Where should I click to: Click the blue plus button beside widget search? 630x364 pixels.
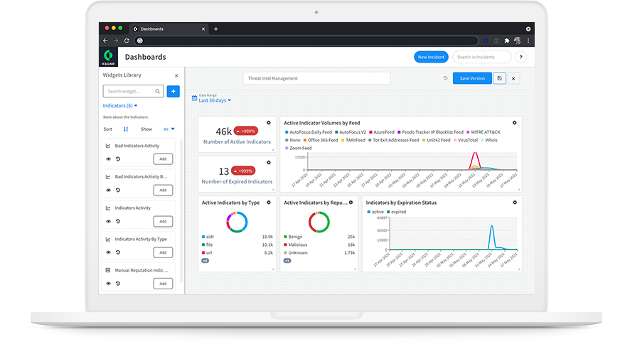(x=173, y=91)
